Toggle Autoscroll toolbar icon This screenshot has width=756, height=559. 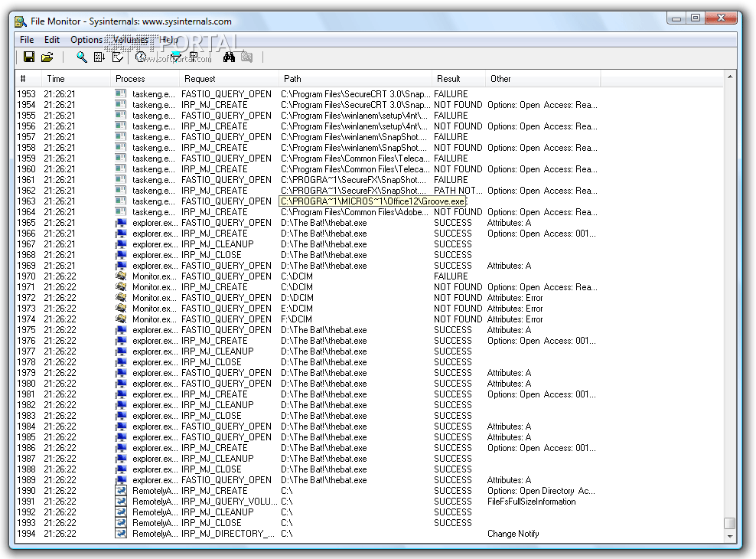coord(99,57)
